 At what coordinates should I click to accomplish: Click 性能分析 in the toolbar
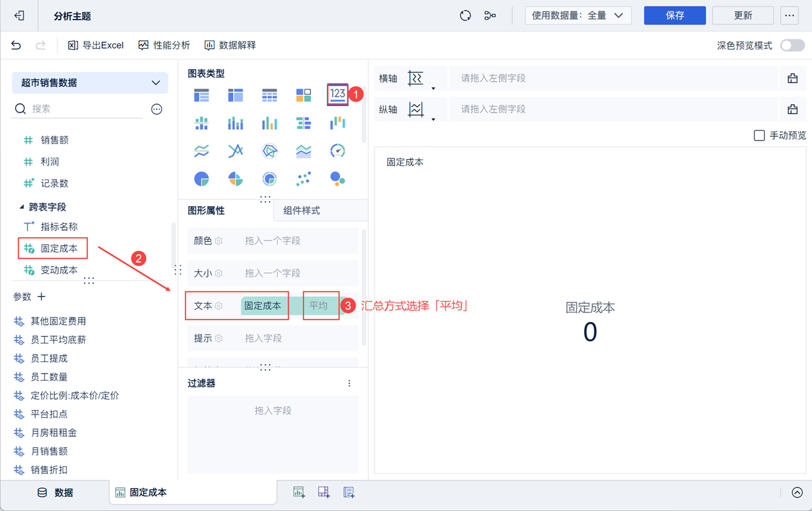(x=164, y=45)
